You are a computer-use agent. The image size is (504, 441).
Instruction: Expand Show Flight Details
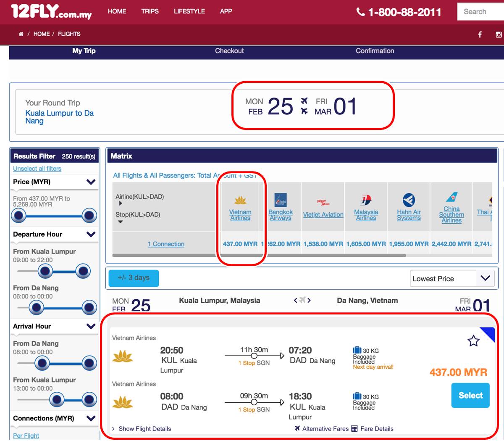[142, 429]
